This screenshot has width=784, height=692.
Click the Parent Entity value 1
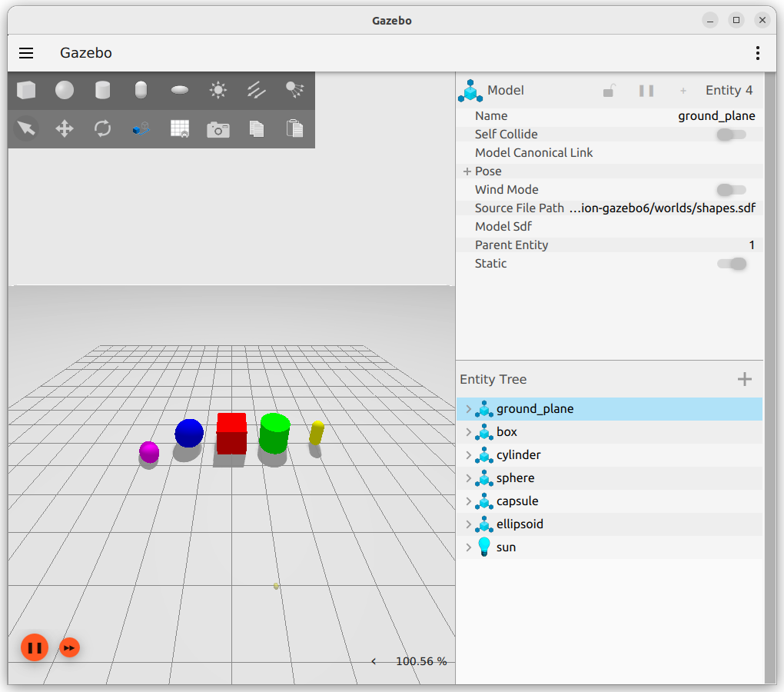tap(752, 245)
